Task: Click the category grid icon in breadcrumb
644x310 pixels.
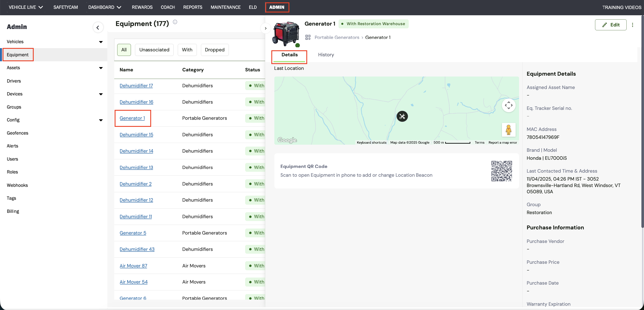Action: point(308,37)
